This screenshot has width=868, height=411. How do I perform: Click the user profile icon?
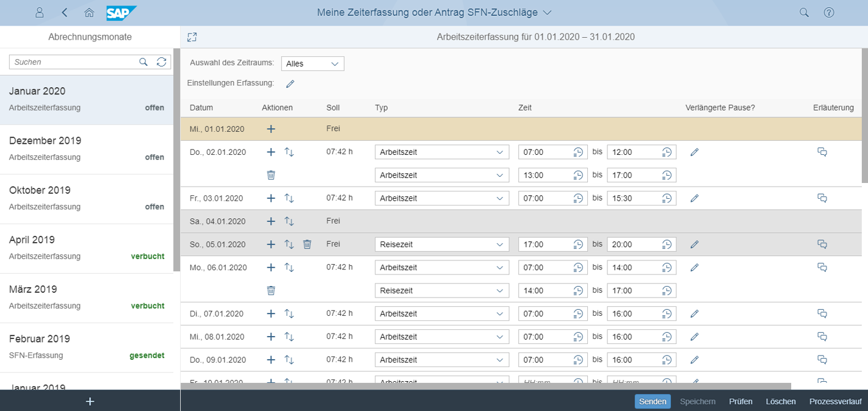click(39, 12)
